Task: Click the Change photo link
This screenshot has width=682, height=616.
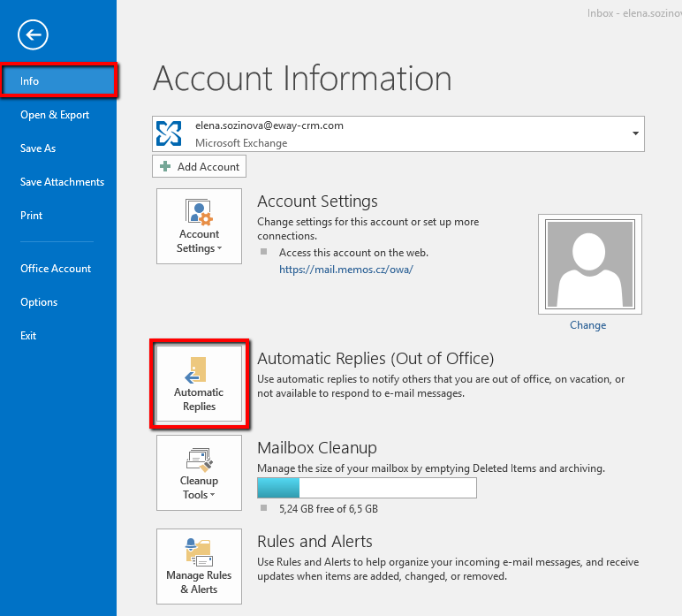Action: click(587, 325)
